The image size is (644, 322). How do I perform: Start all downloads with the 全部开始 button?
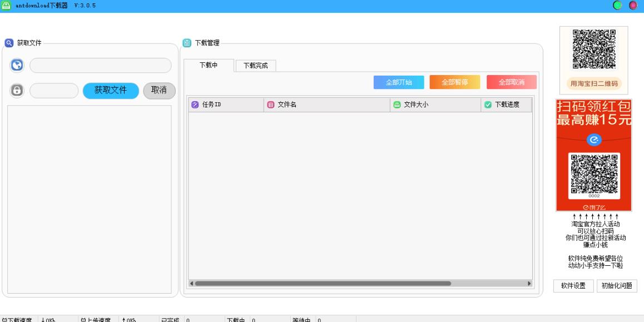399,82
